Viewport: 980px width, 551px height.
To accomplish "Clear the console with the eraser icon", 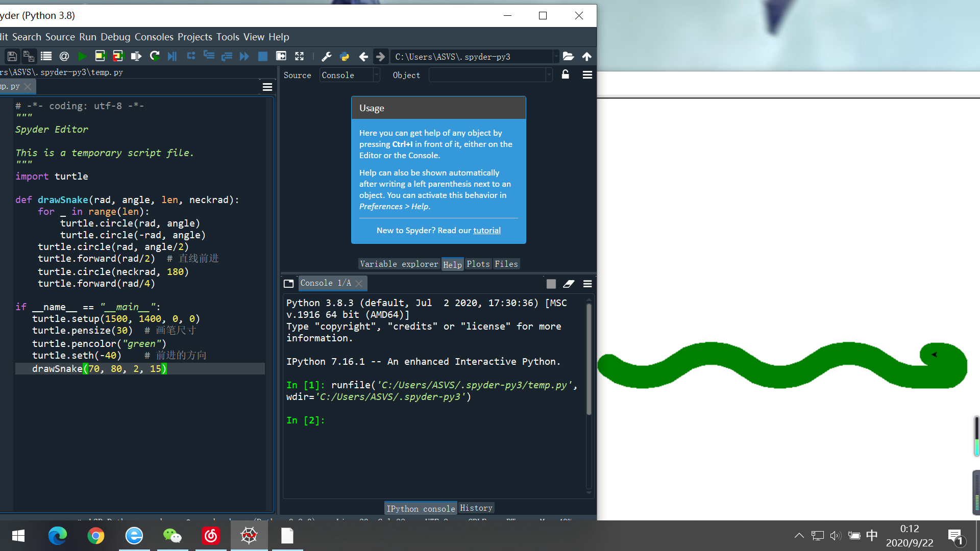I will tap(569, 284).
